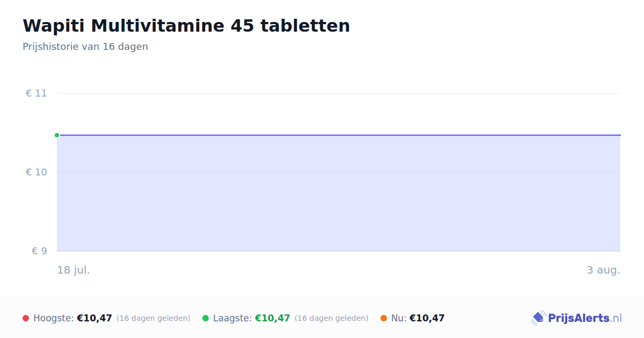Click the € 11 axis label
The image size is (644, 338).
[36, 93]
